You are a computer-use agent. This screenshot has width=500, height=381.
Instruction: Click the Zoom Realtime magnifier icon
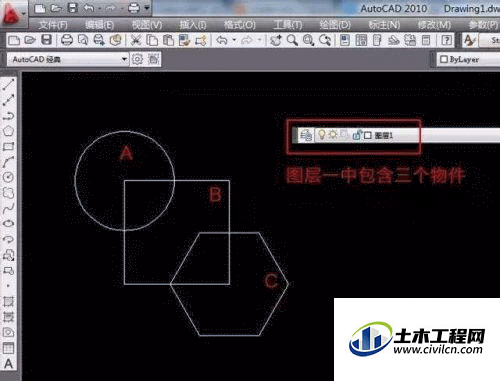[x=292, y=40]
